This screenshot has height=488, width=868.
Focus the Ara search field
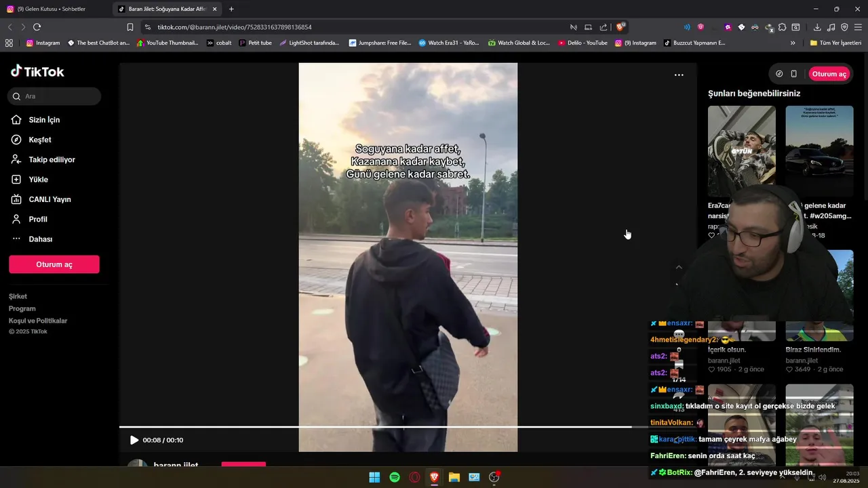56,96
